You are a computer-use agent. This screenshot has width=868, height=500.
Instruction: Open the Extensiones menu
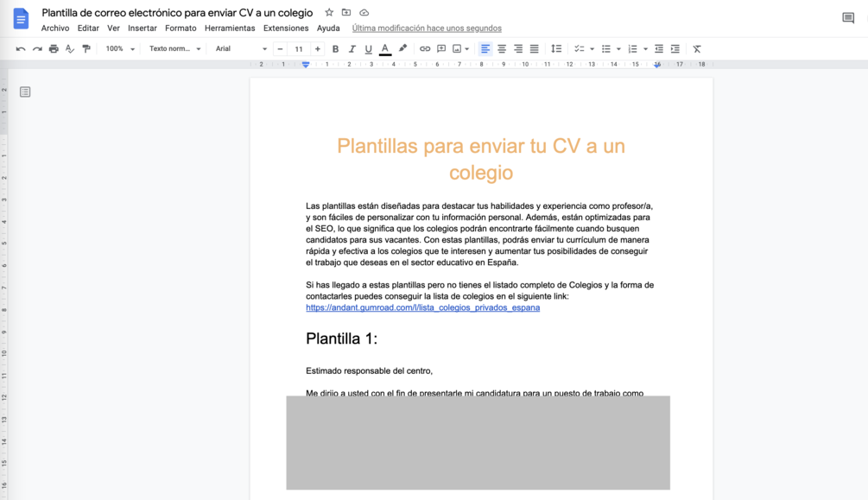pyautogui.click(x=286, y=28)
